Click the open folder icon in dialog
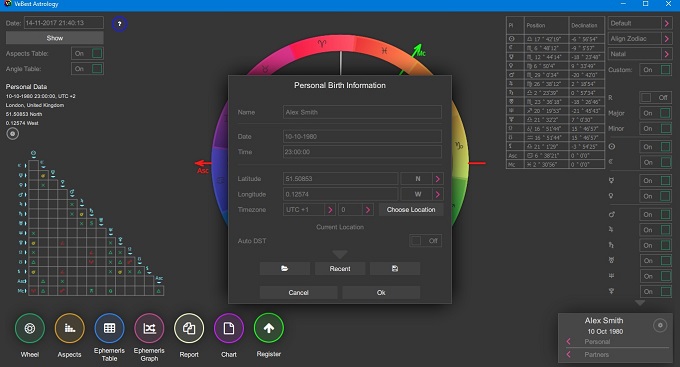Screen dimensions: 680x367 click(284, 269)
